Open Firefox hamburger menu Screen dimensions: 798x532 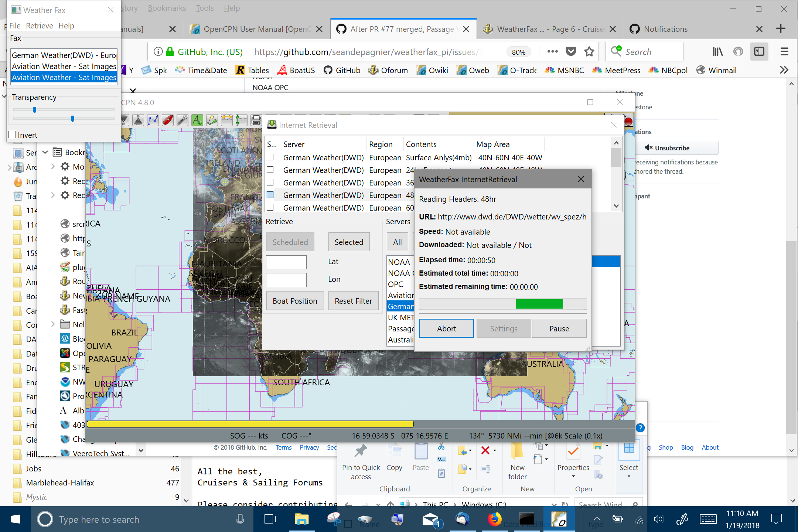click(784, 52)
